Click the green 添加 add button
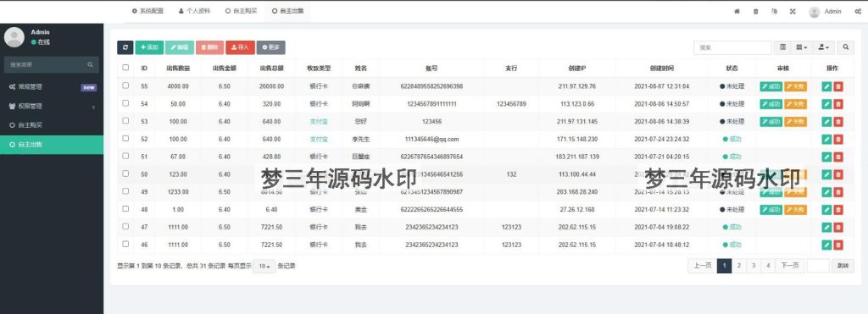 point(149,47)
